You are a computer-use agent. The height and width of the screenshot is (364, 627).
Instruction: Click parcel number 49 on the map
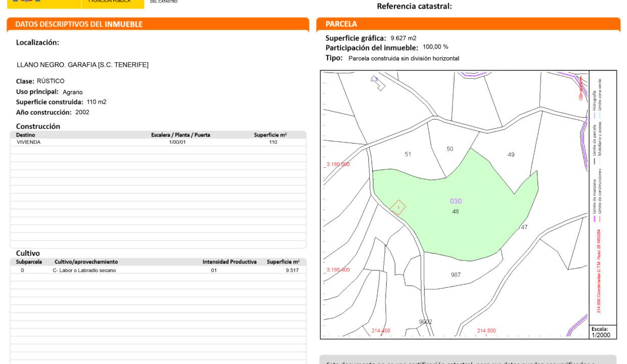[511, 155]
